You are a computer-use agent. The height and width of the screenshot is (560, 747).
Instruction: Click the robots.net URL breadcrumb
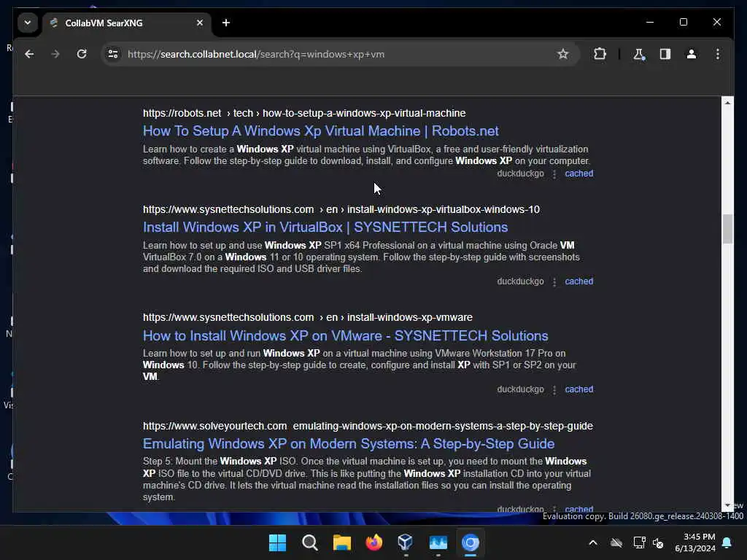tap(304, 113)
